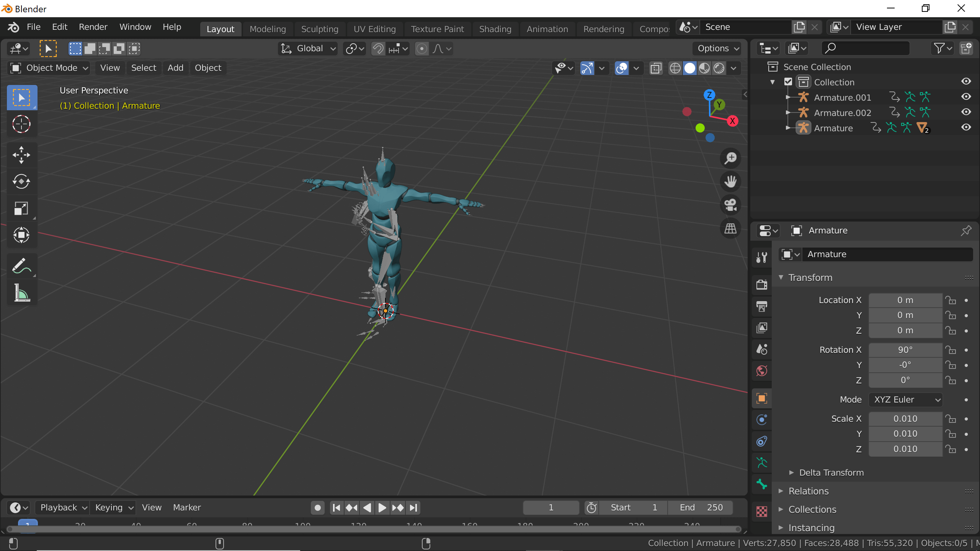
Task: Select the Measure tool
Action: (x=21, y=293)
